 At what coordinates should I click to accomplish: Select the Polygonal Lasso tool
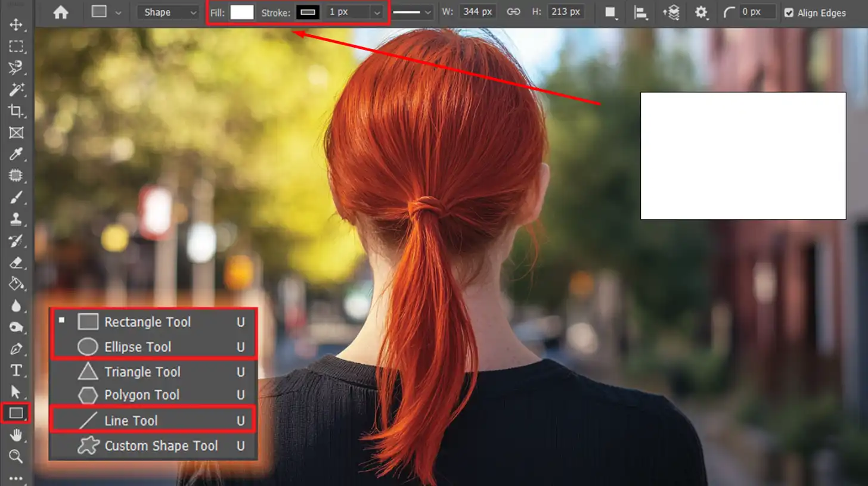click(x=16, y=68)
